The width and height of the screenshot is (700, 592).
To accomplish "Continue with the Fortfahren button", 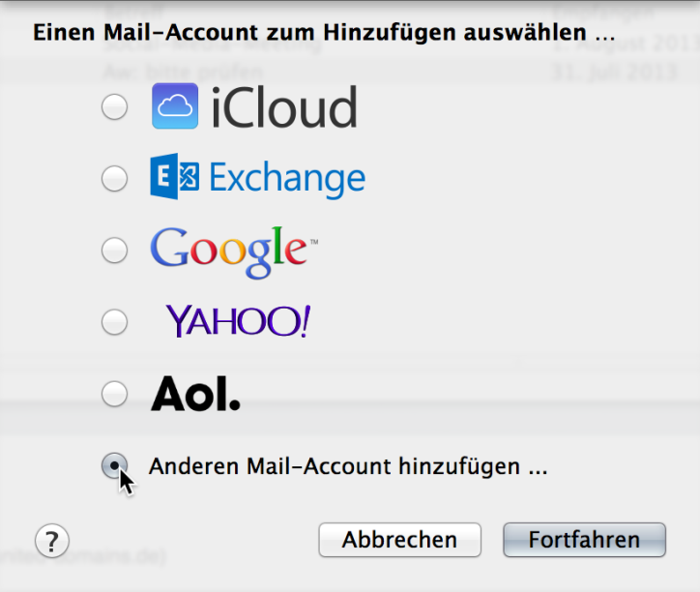I will click(584, 540).
